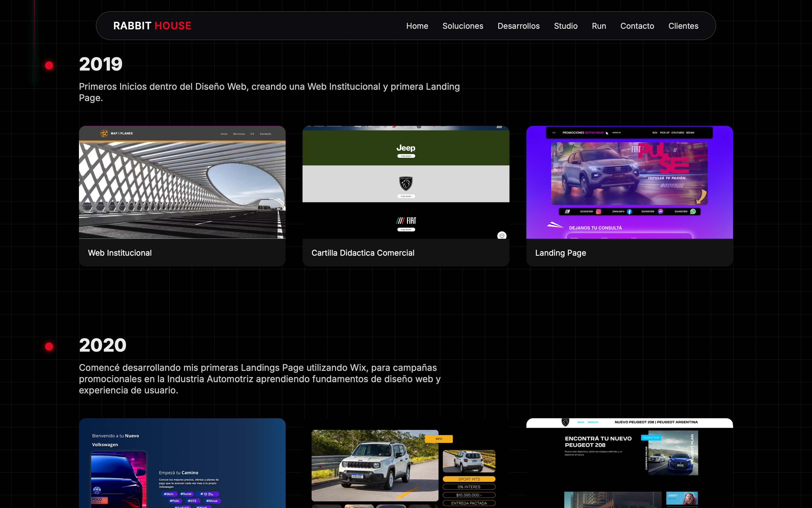812x508 pixels.
Task: Click the orange arrow on Fiat Pulse banner
Action: (701, 196)
